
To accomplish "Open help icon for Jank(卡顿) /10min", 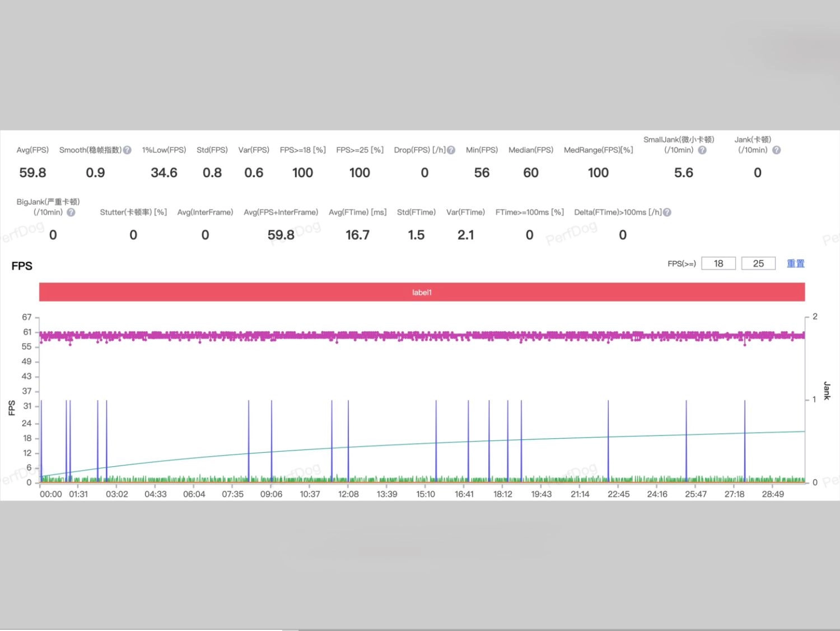I will coord(776,150).
